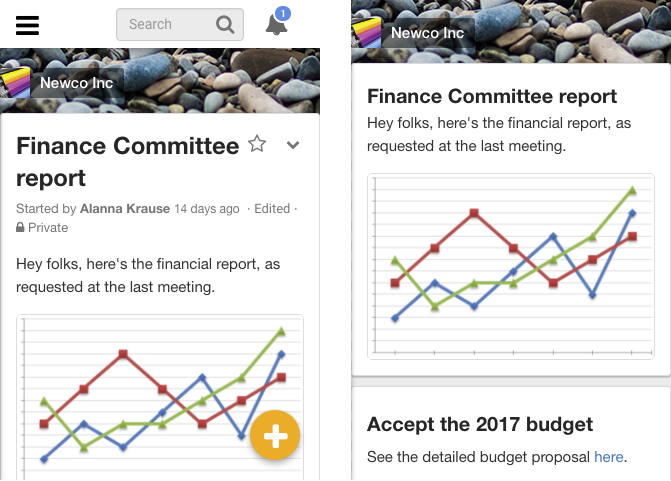Click the Newco Inc logo in left header

coord(15,83)
